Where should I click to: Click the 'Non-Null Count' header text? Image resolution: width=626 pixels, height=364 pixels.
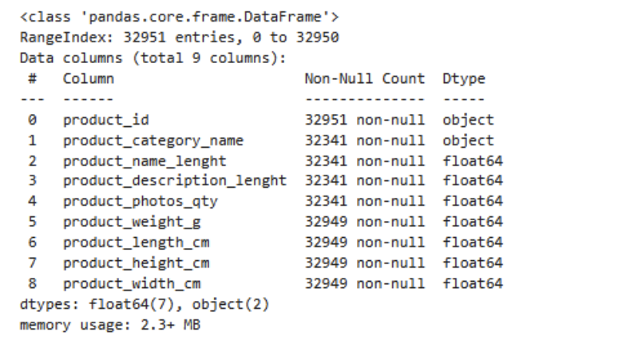[x=365, y=79]
